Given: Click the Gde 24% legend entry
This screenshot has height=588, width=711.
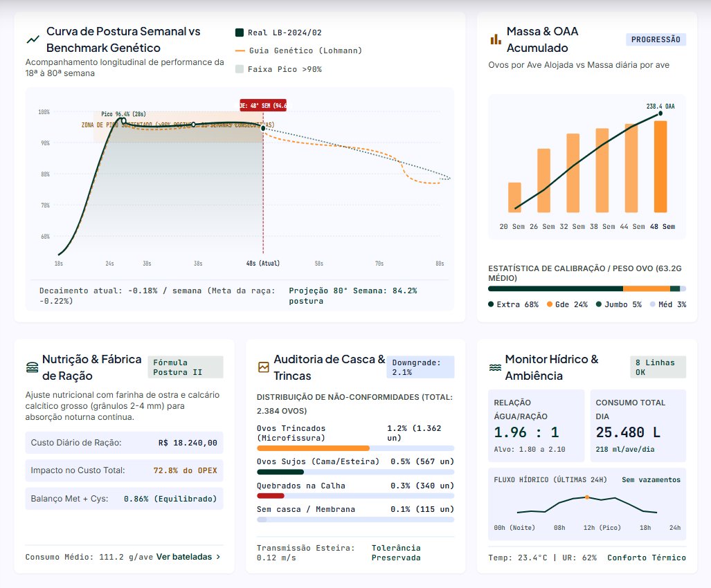Looking at the screenshot, I should pos(567,304).
